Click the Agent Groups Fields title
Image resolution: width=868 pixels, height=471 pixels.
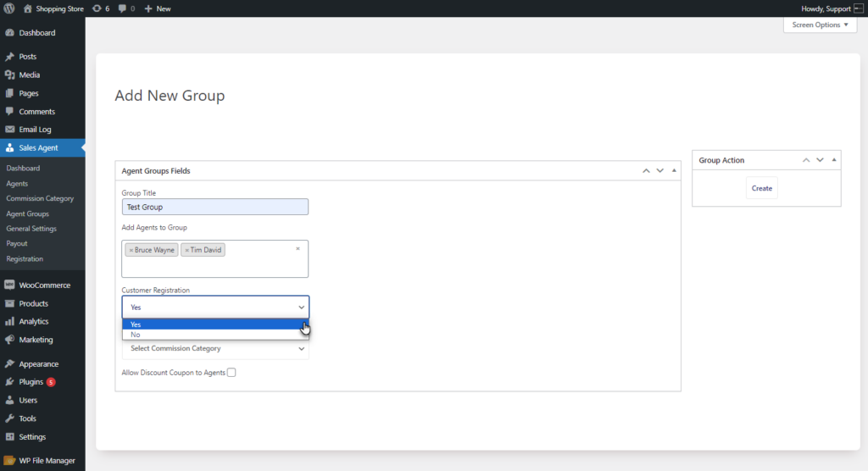click(x=156, y=170)
